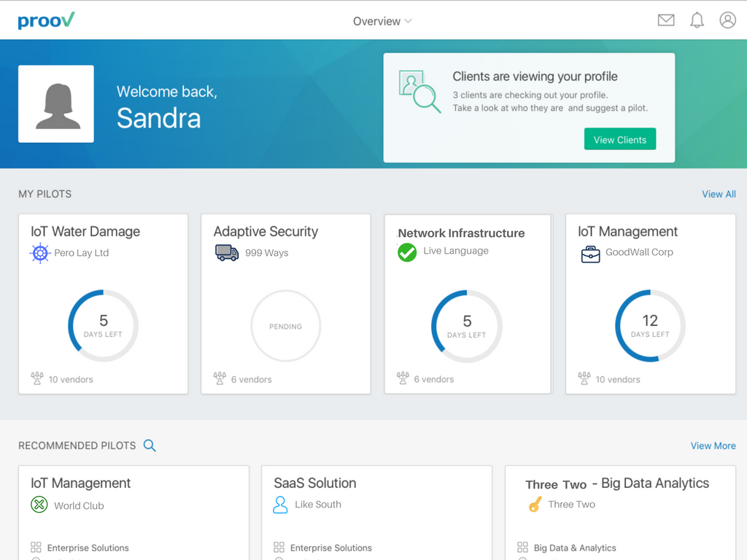This screenshot has width=747, height=560.
Task: Click the GoodWall Corp company name
Action: [x=639, y=252]
